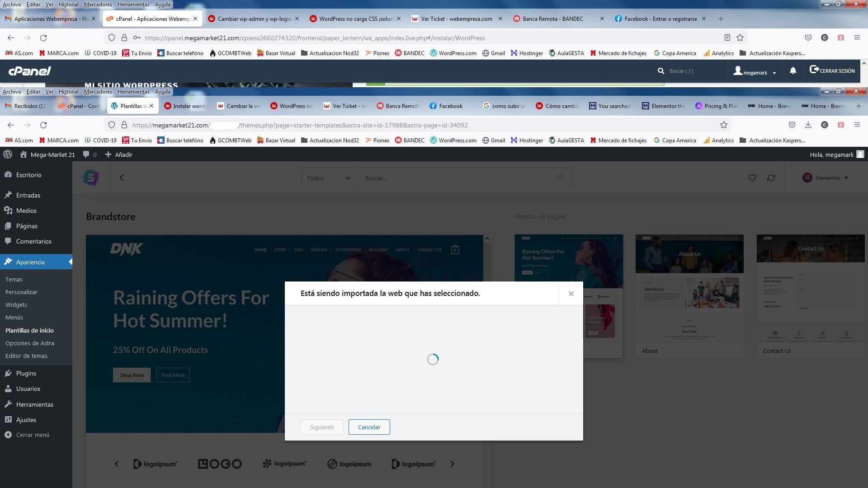Open Historial menu in front browser
The image size is (868, 488).
[x=68, y=91]
